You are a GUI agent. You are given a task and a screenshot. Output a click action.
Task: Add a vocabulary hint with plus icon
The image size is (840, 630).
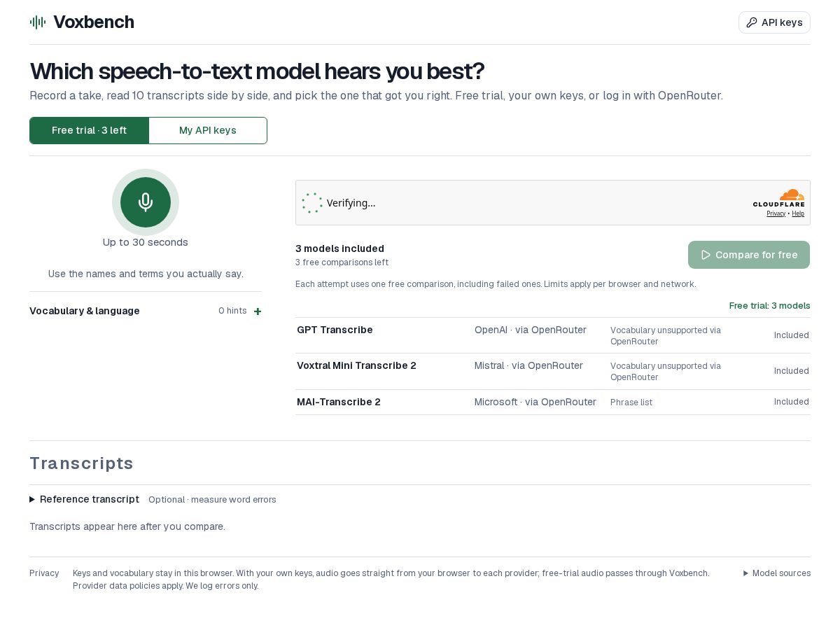[258, 311]
